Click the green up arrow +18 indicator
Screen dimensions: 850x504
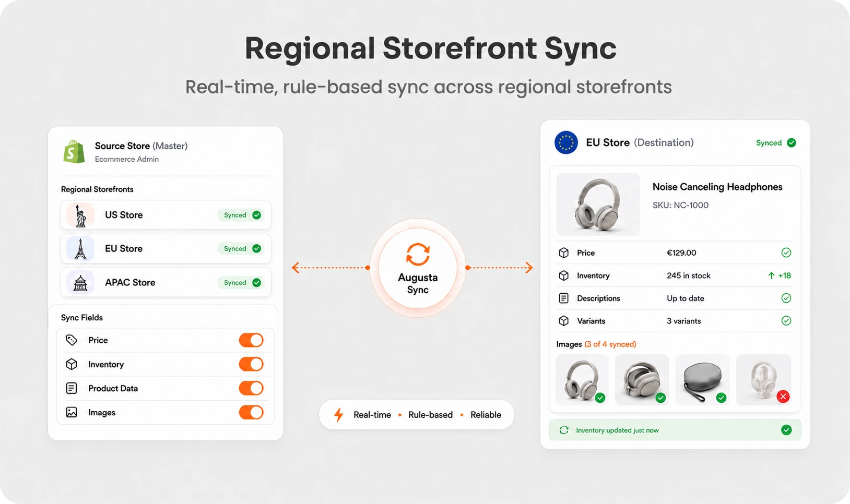780,275
